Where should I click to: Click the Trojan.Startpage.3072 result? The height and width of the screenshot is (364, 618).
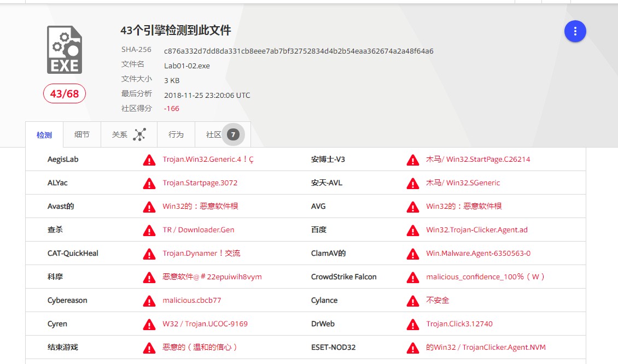click(200, 183)
